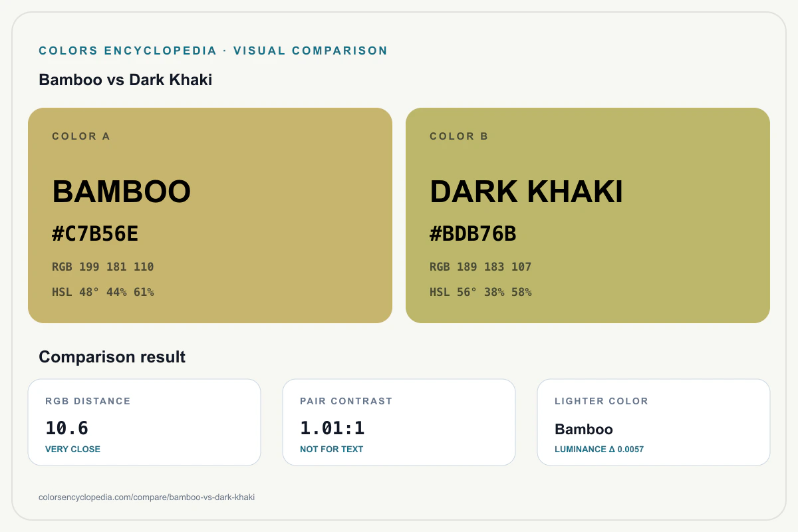Screen dimensions: 798x532
Task: Open the Lighter Color result card
Action: 654,422
